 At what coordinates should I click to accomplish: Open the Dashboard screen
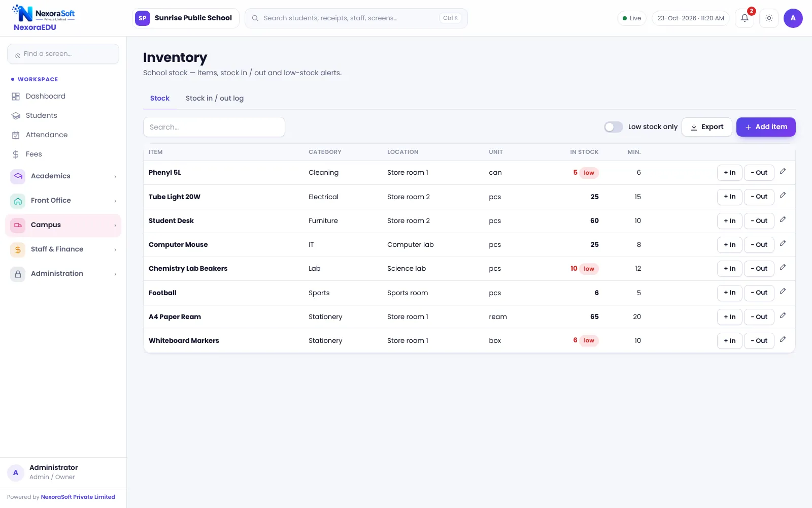[63, 96]
